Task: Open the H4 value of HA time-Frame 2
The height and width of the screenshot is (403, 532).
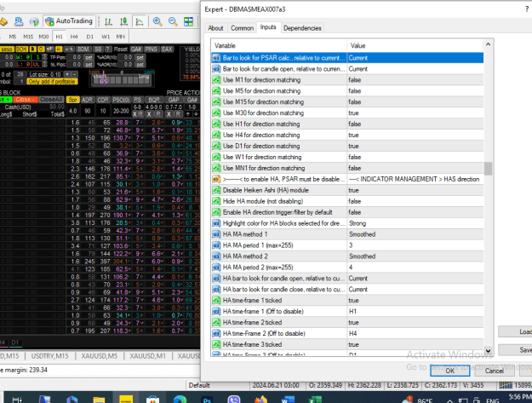Action: 415,333
